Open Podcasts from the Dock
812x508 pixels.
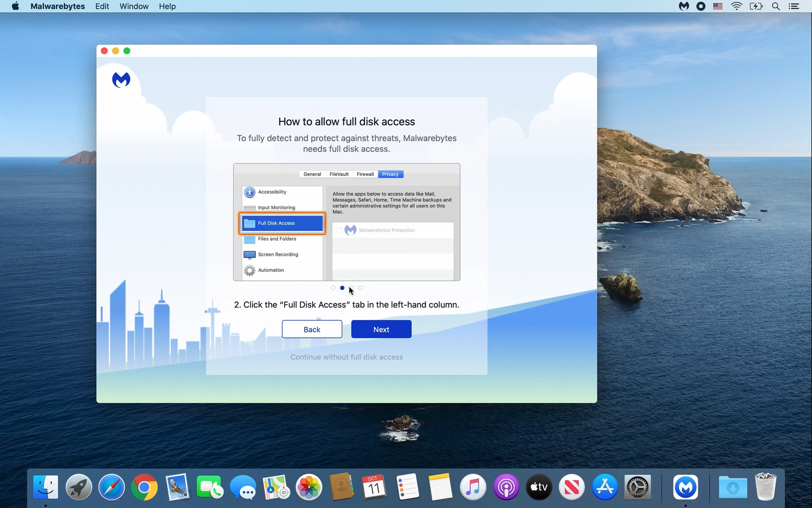pos(506,487)
